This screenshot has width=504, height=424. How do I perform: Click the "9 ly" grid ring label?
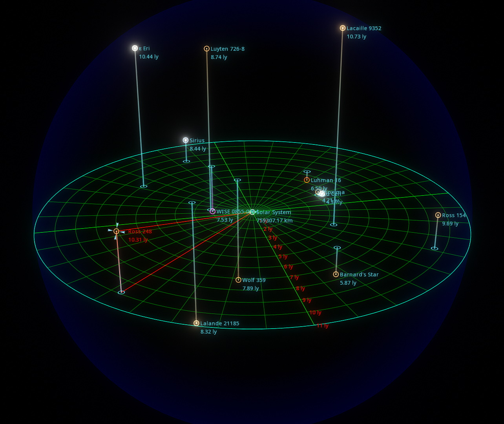coord(307,300)
